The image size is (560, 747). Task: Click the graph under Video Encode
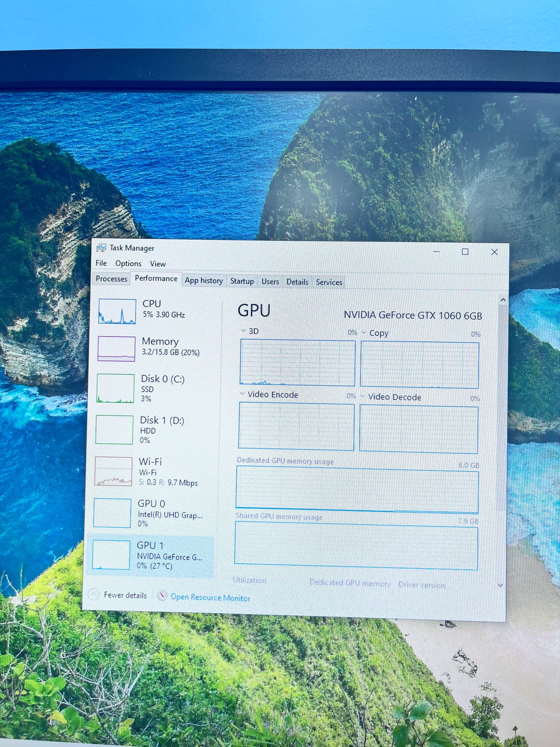pyautogui.click(x=296, y=426)
